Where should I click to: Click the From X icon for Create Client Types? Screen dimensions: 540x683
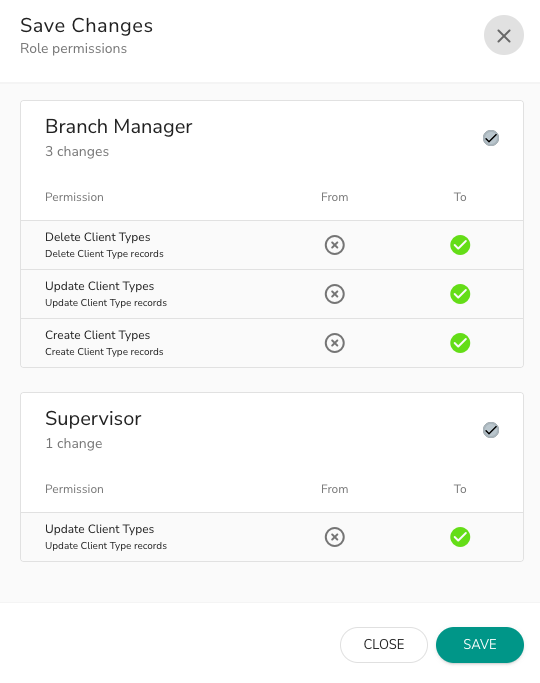pyautogui.click(x=334, y=343)
